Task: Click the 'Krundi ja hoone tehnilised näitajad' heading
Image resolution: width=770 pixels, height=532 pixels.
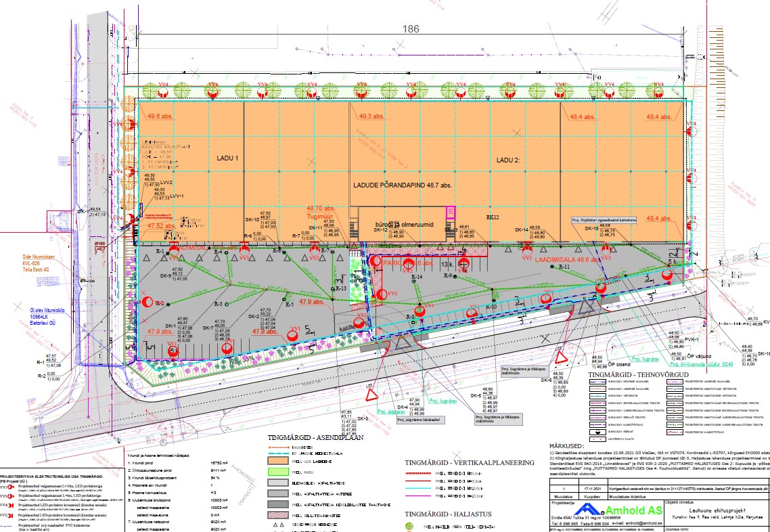Action: point(158,456)
